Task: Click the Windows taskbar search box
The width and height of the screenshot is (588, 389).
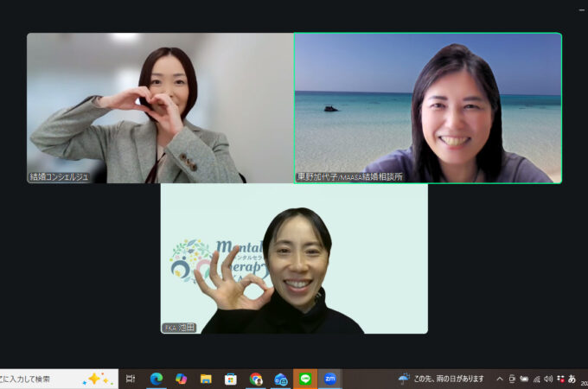Action: pos(52,379)
